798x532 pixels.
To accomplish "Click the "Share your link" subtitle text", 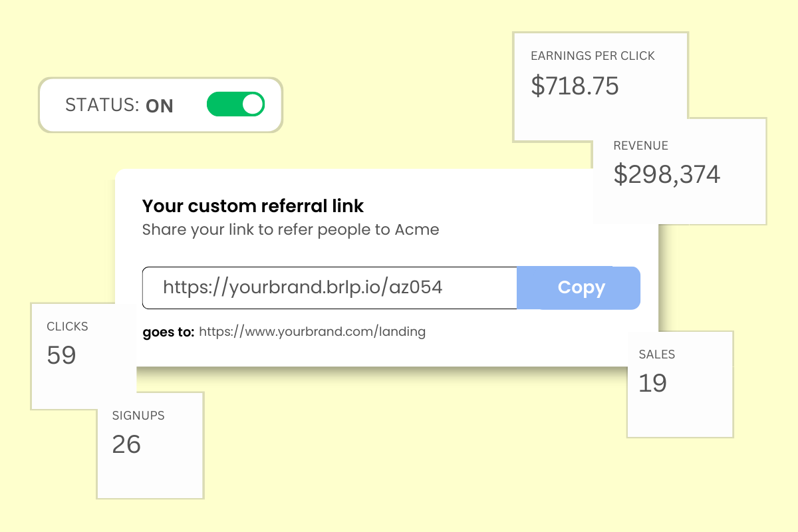I will point(291,230).
